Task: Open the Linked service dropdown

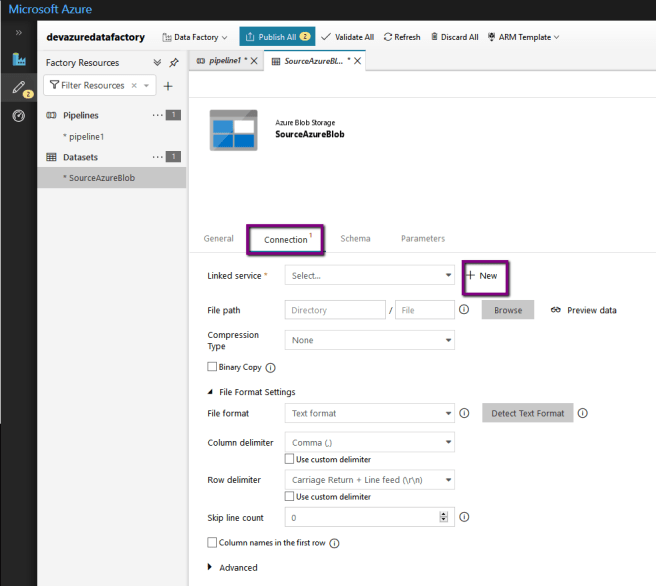Action: [369, 275]
